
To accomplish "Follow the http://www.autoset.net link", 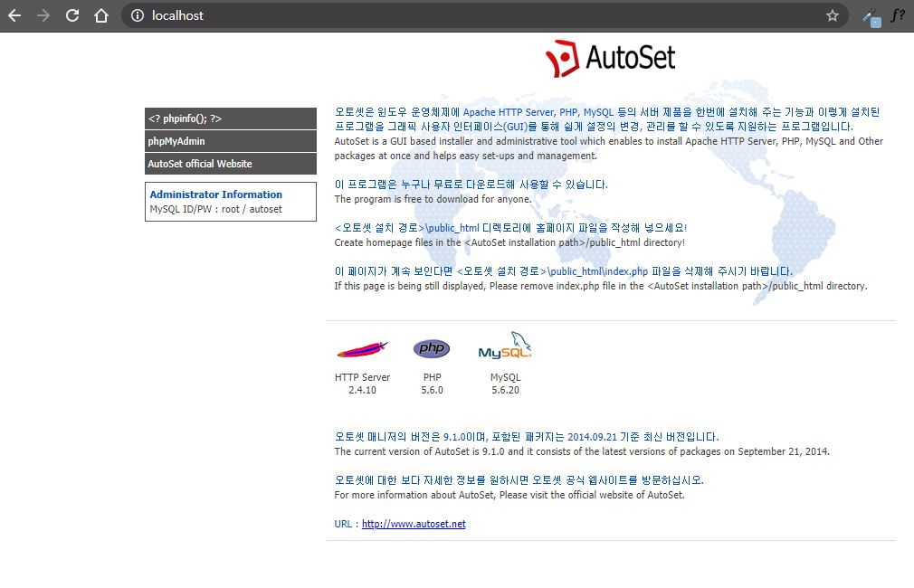I will (x=414, y=524).
